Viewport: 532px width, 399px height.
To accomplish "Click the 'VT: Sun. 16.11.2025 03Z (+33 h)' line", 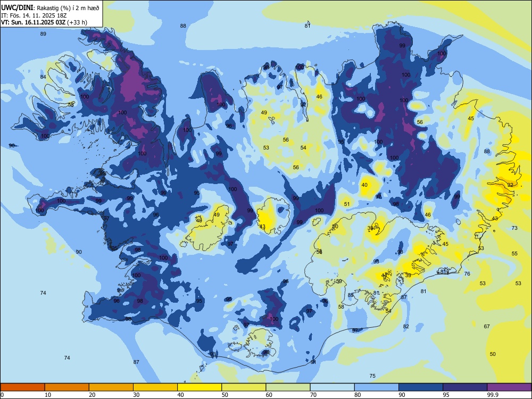I will click(x=44, y=22).
